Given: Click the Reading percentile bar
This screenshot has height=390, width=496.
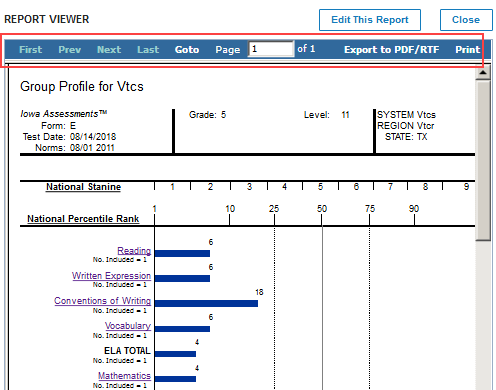Looking at the screenshot, I should click(182, 253).
